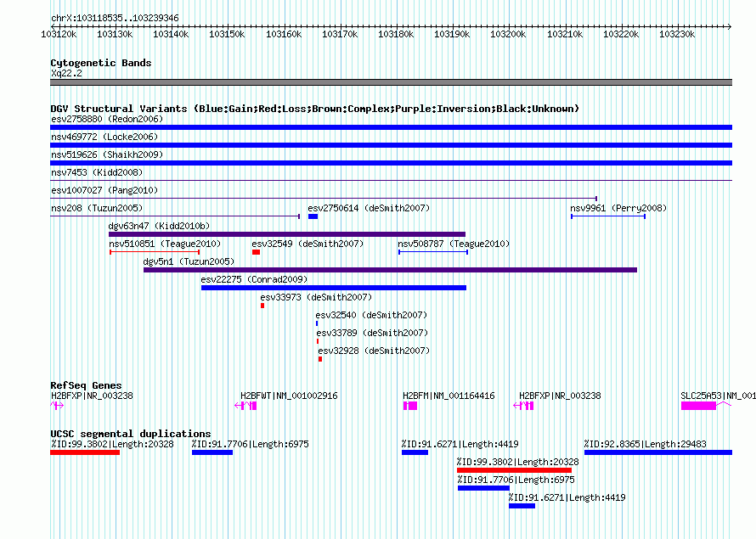
Task: Click the H2BFWT|NM_001002916 label
Action: click(290, 396)
